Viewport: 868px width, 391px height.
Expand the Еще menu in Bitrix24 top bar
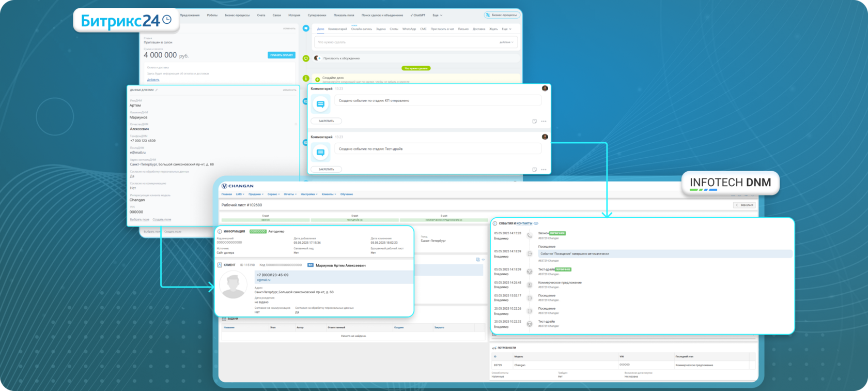[438, 15]
